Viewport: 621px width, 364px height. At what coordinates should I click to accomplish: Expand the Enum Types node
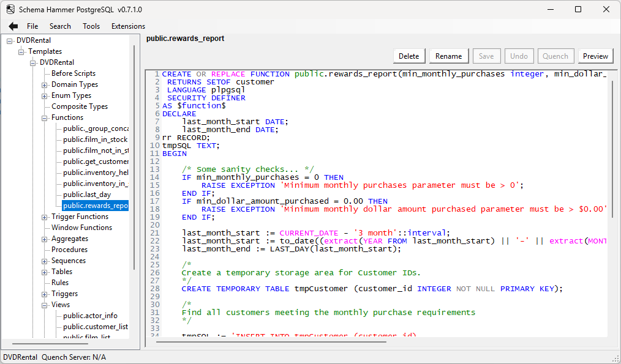pyautogui.click(x=45, y=95)
